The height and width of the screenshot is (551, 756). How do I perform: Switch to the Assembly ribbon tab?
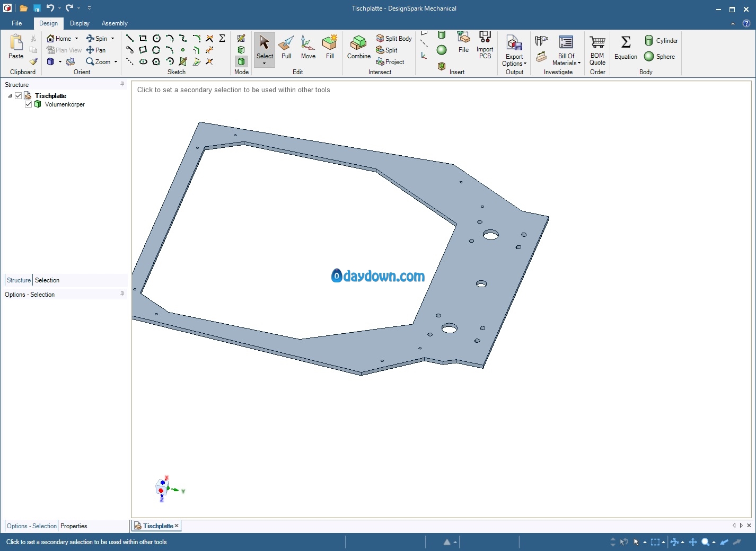(x=115, y=23)
